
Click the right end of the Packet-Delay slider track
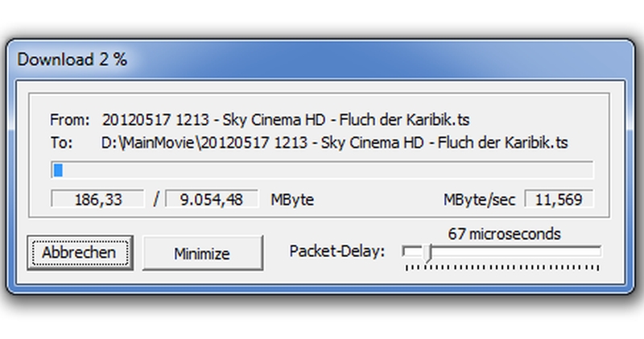(x=598, y=251)
